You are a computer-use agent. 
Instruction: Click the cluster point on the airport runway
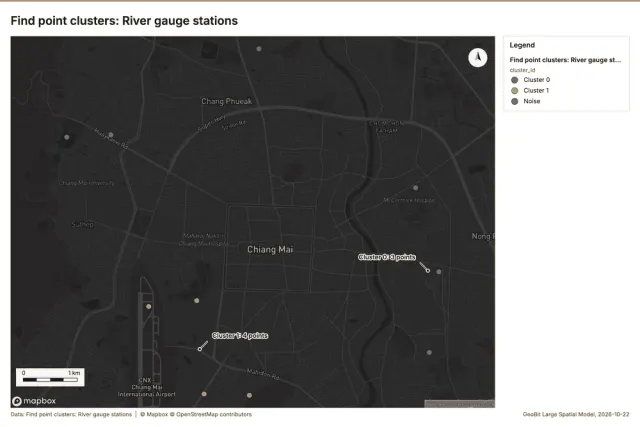tap(149, 306)
